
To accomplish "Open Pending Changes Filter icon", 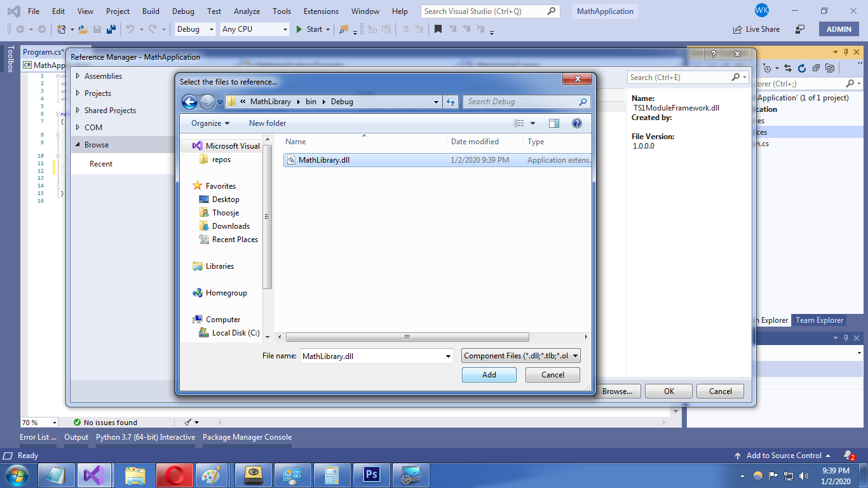I will [x=768, y=69].
